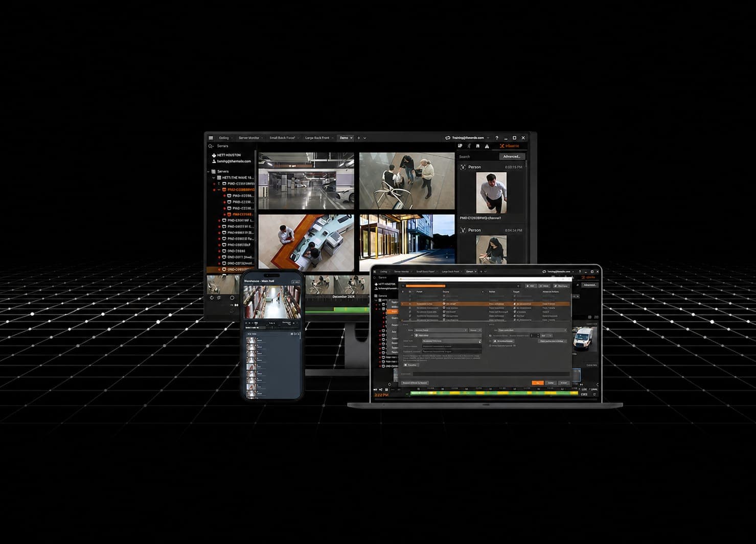Collapse the HETT THE WAVE server node
The width and height of the screenshot is (756, 544).
pos(214,177)
